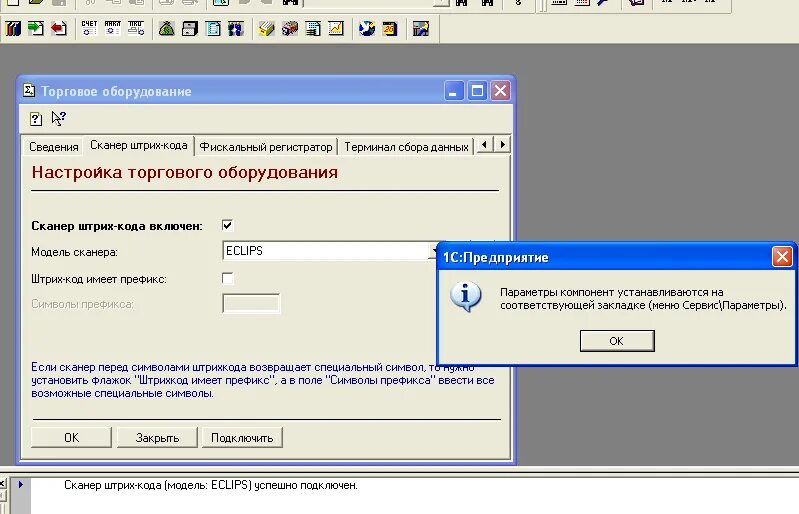Click OK in Торговое оборудование dialog

click(71, 438)
